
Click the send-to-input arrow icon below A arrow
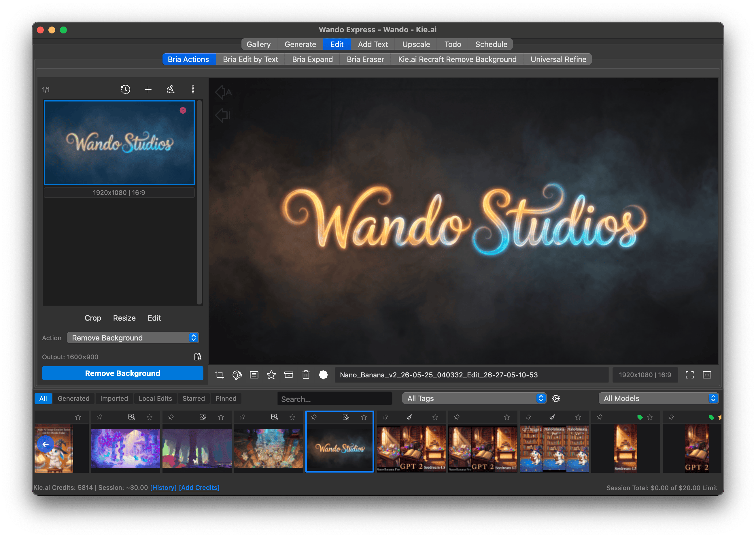pos(222,115)
